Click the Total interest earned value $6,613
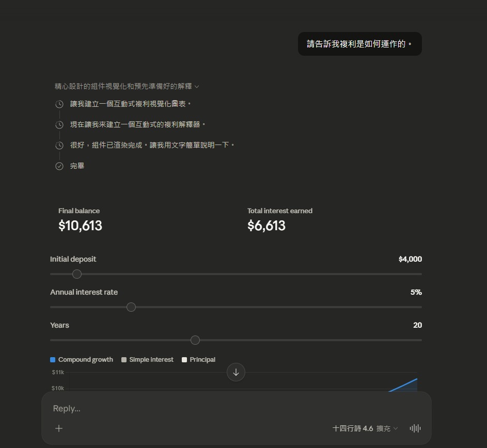This screenshot has width=487, height=448. (266, 226)
